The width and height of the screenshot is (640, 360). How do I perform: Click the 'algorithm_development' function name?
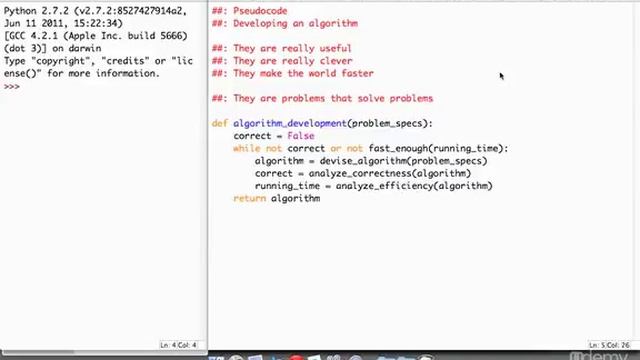290,124
